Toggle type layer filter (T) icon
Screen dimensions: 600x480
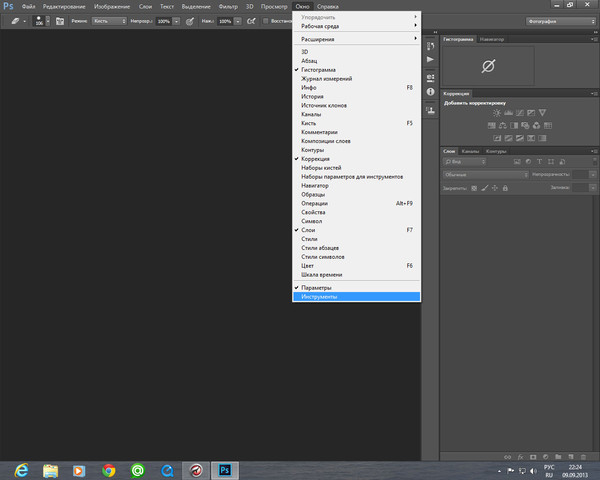point(540,162)
